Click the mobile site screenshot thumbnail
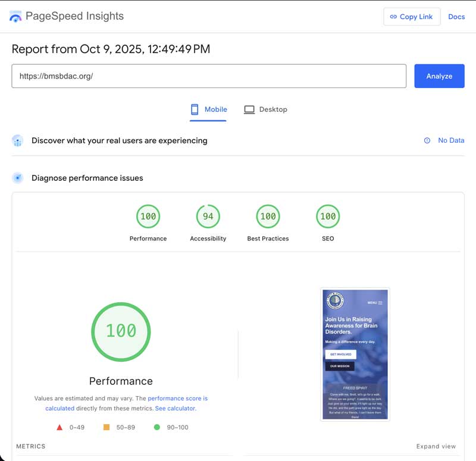The image size is (476, 461). click(x=355, y=355)
